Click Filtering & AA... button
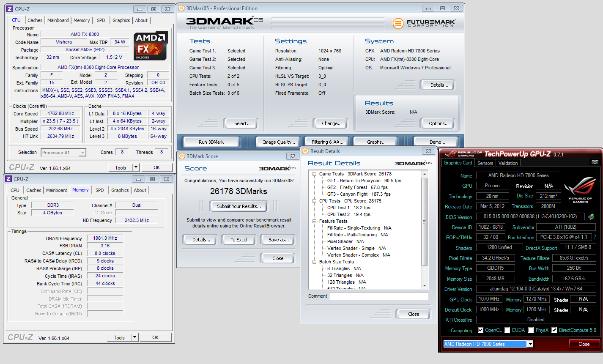This screenshot has width=603, height=364. [x=327, y=142]
